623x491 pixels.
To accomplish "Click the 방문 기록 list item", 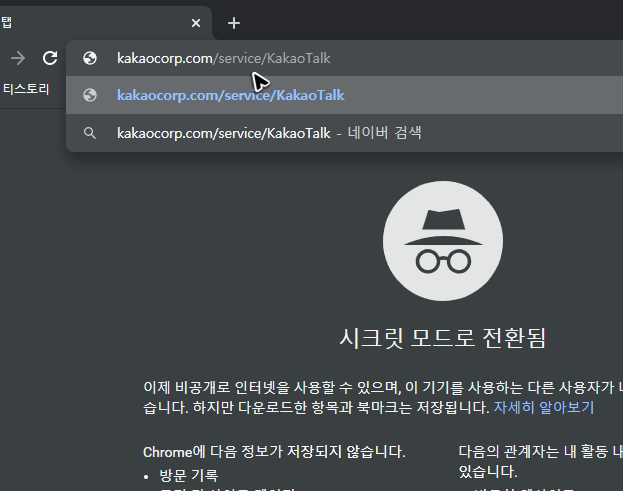I will [188, 475].
